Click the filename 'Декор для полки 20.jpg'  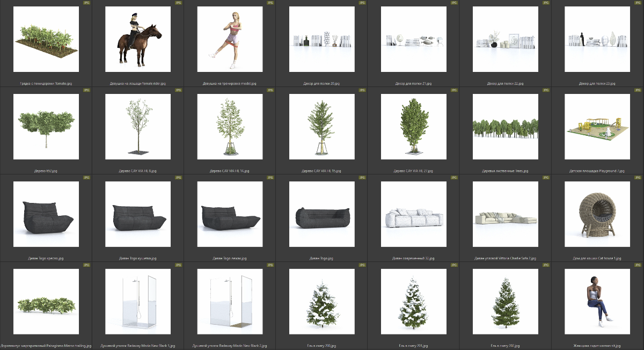(321, 84)
